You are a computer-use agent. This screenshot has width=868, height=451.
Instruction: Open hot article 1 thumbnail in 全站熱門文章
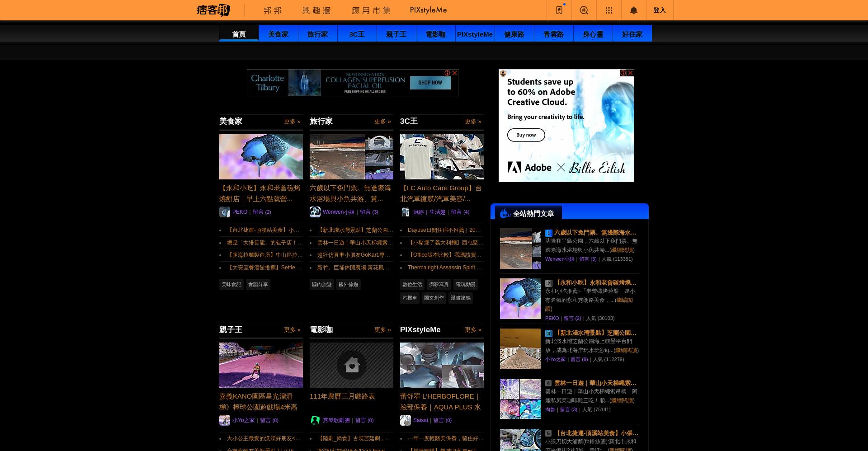click(x=520, y=249)
